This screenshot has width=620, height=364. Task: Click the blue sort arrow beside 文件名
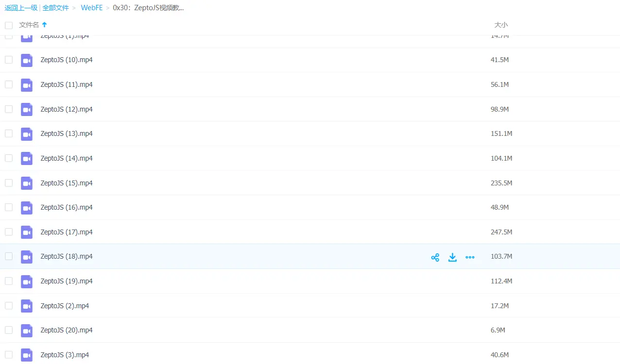pyautogui.click(x=44, y=25)
